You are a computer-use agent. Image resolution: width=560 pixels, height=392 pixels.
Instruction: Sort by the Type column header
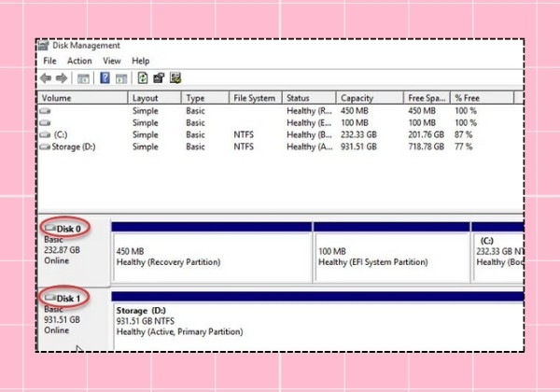pyautogui.click(x=205, y=98)
